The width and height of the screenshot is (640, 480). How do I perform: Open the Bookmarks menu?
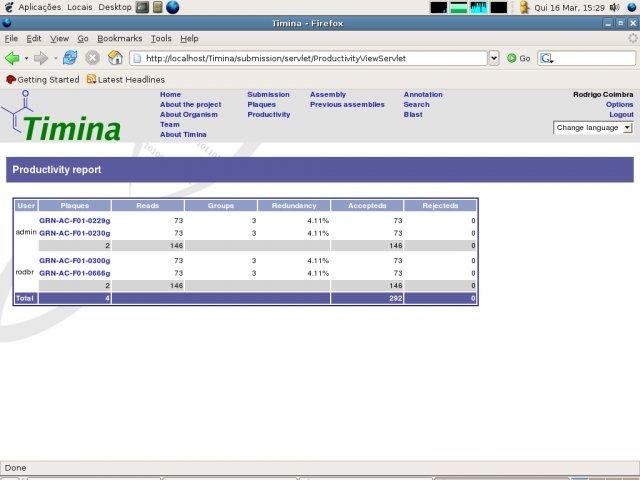click(120, 38)
